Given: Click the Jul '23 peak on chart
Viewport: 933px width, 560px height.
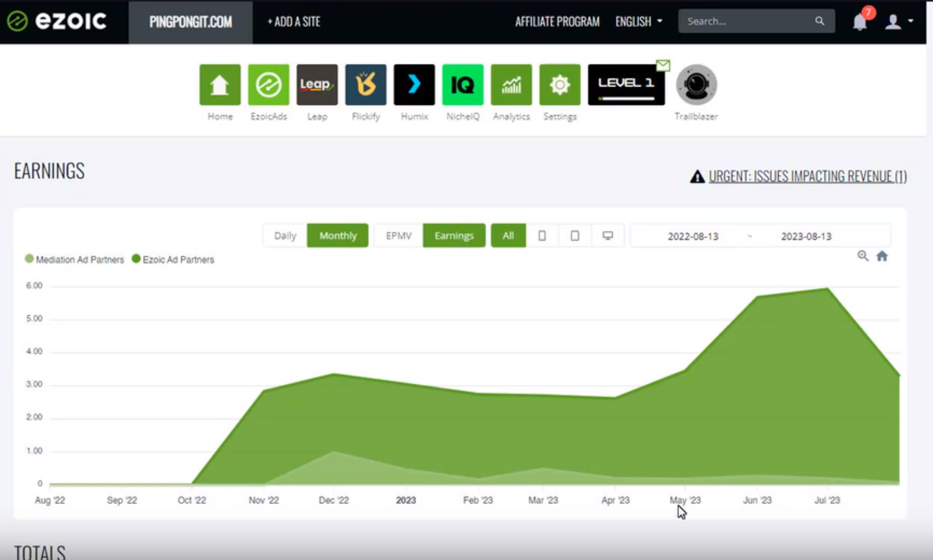Looking at the screenshot, I should coord(827,289).
